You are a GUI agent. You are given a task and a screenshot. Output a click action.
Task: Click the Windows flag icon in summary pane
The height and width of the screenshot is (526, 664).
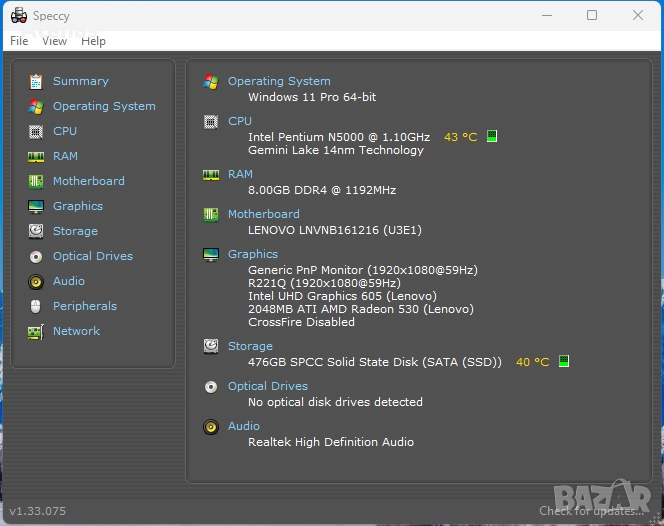pos(211,81)
